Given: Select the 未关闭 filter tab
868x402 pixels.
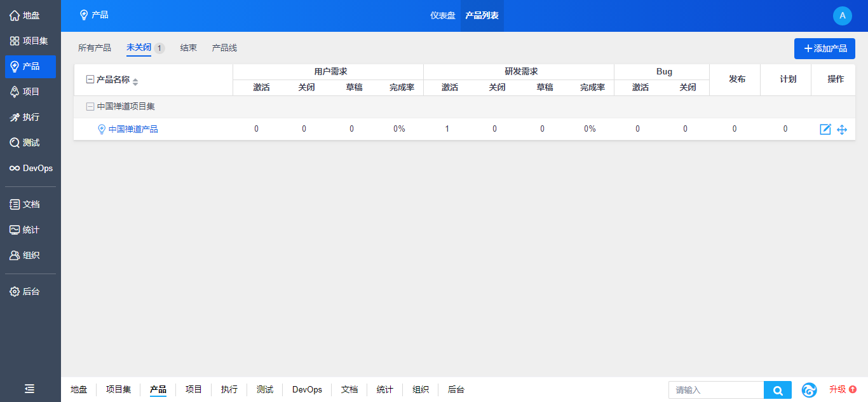Looking at the screenshot, I should pos(139,48).
